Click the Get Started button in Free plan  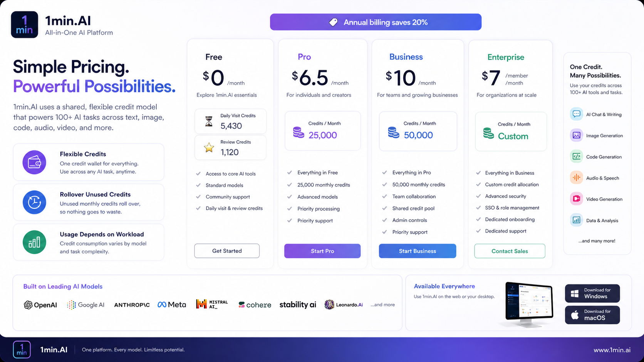pyautogui.click(x=227, y=251)
